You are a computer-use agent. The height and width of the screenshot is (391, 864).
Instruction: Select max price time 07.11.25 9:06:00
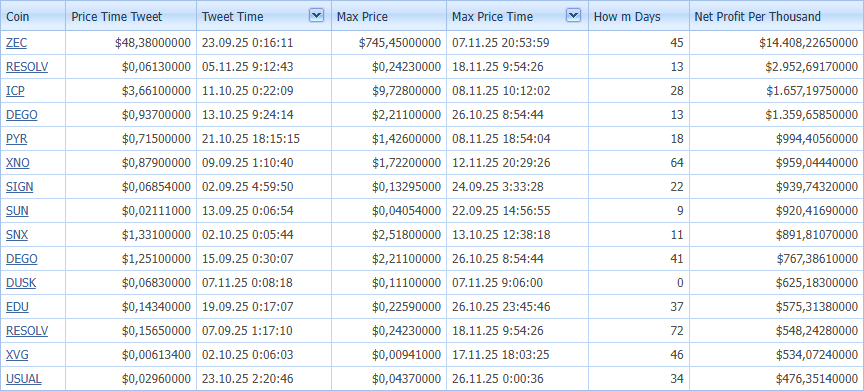tap(517, 283)
